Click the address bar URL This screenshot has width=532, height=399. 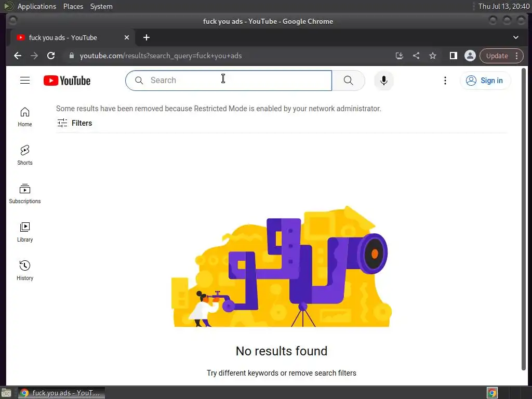(161, 56)
